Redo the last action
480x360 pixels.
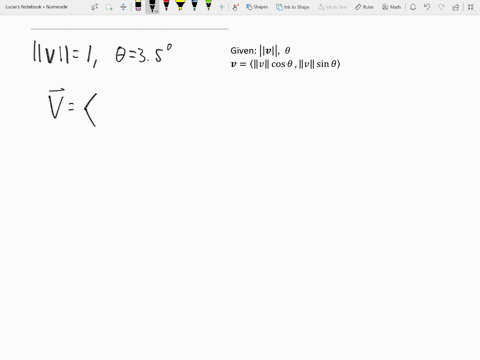point(442,7)
